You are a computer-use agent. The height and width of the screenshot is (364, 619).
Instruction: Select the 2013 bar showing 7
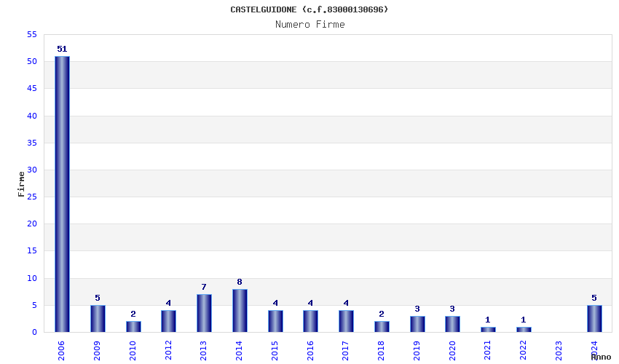pyautogui.click(x=204, y=313)
